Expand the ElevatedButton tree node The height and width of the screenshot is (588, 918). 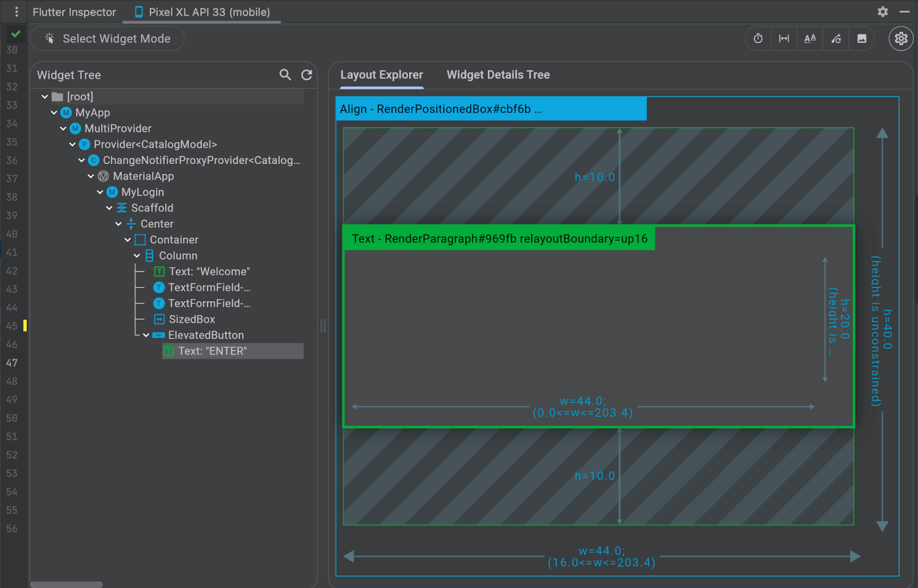(145, 334)
